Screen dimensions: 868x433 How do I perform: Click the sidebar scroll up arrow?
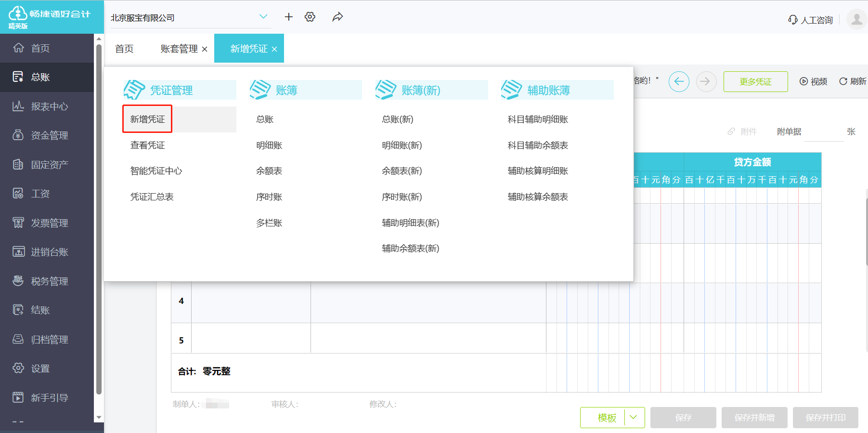pos(99,39)
